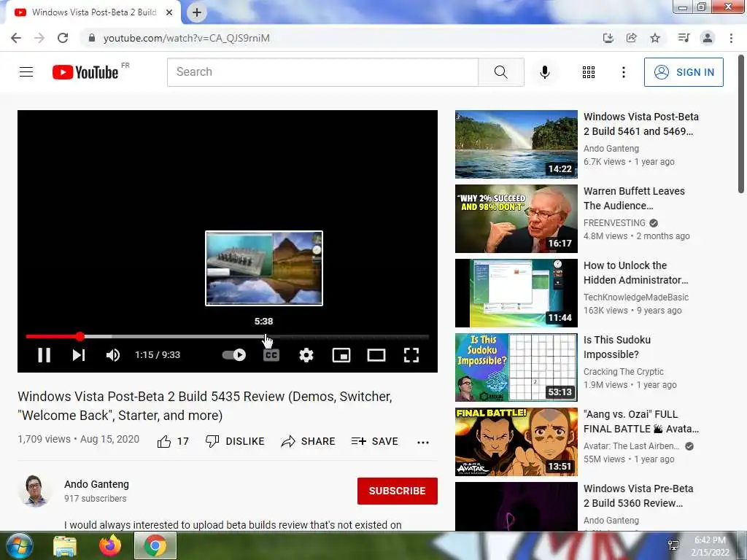Click the FREENVESTING channel name
The image size is (747, 560).
click(614, 223)
